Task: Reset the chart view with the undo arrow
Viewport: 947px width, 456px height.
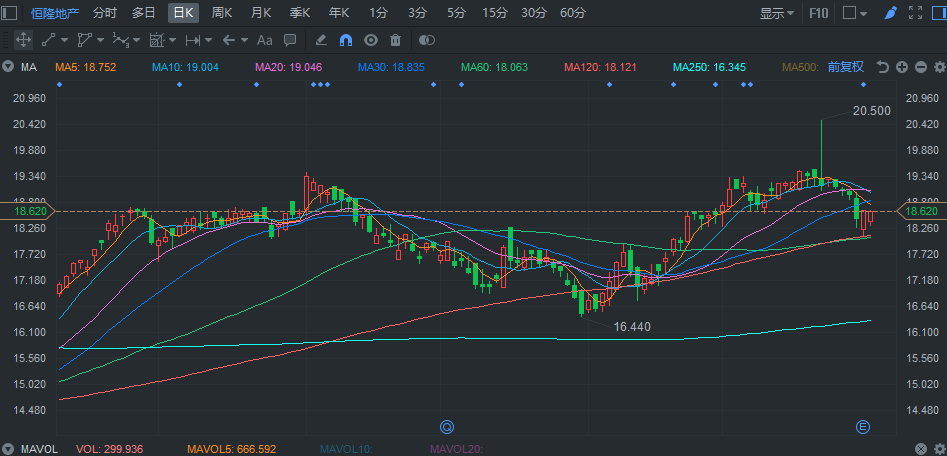Action: 883,67
